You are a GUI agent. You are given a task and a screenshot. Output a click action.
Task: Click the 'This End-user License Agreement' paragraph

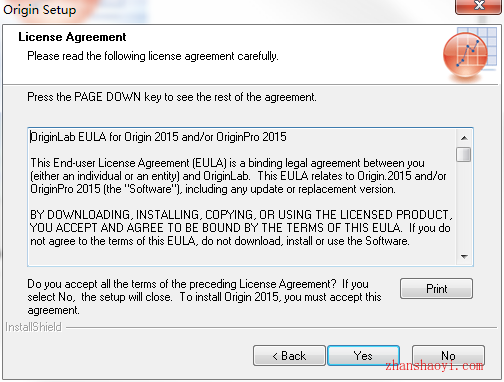pyautogui.click(x=238, y=176)
